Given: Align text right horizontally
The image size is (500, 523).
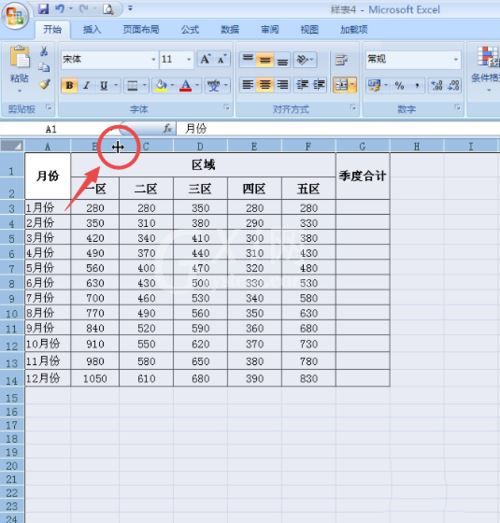Looking at the screenshot, I should [x=282, y=85].
